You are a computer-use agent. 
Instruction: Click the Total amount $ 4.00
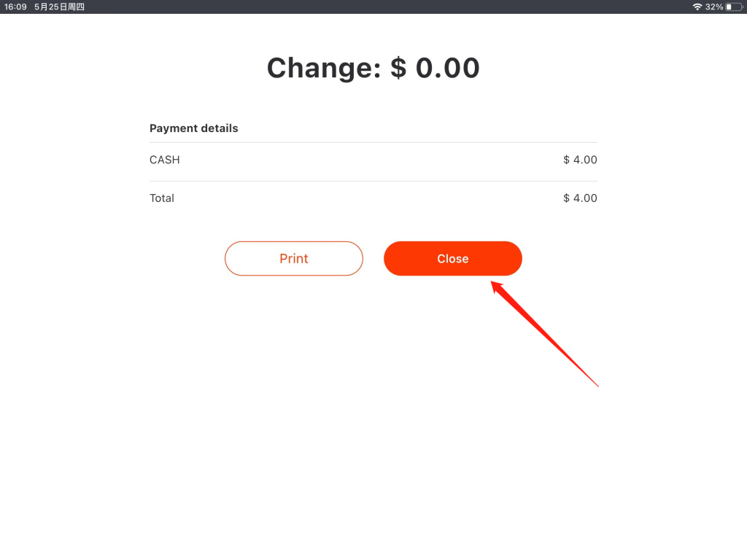coord(580,198)
